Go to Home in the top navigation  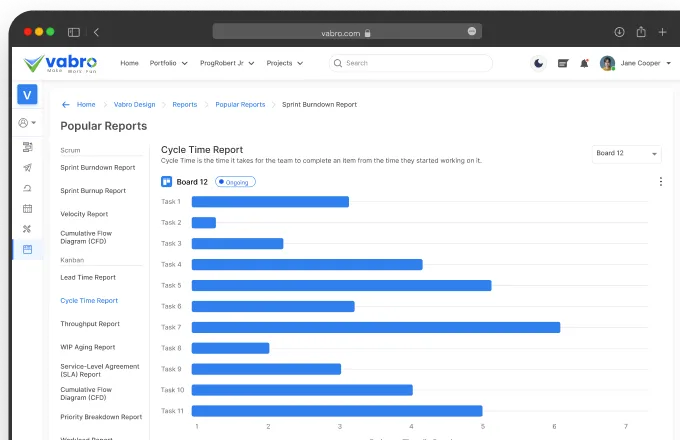(129, 63)
